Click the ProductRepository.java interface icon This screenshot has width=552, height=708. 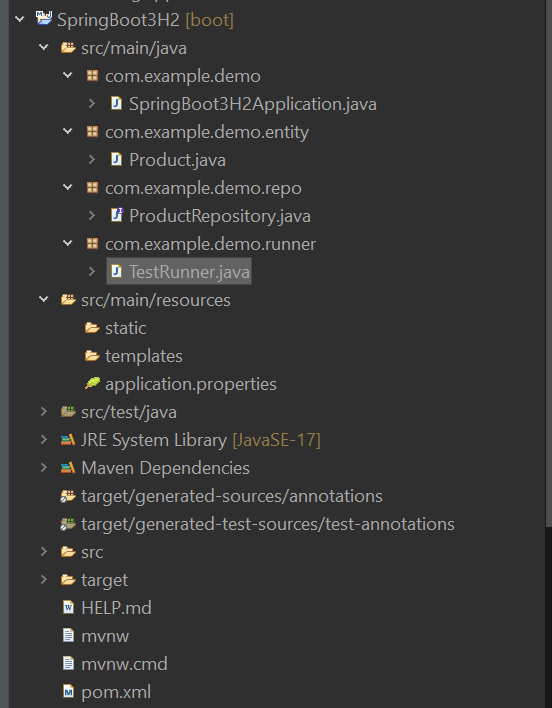(x=117, y=215)
